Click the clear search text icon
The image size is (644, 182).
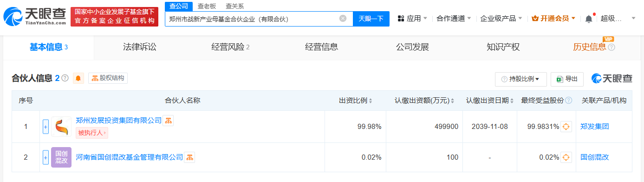pos(343,19)
